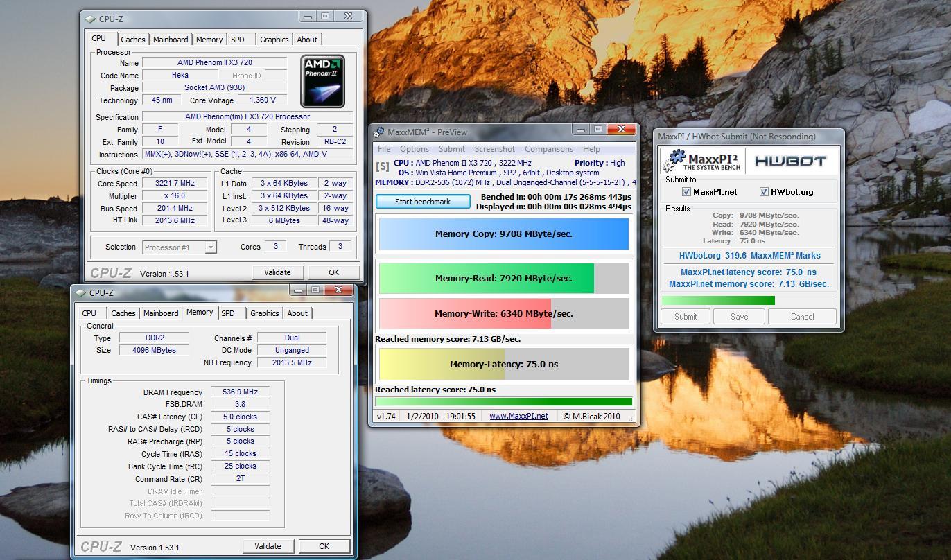Viewport: 951px width, 560px height.
Task: Click Validate in lower CPU-Z Memory window
Action: click(x=268, y=546)
